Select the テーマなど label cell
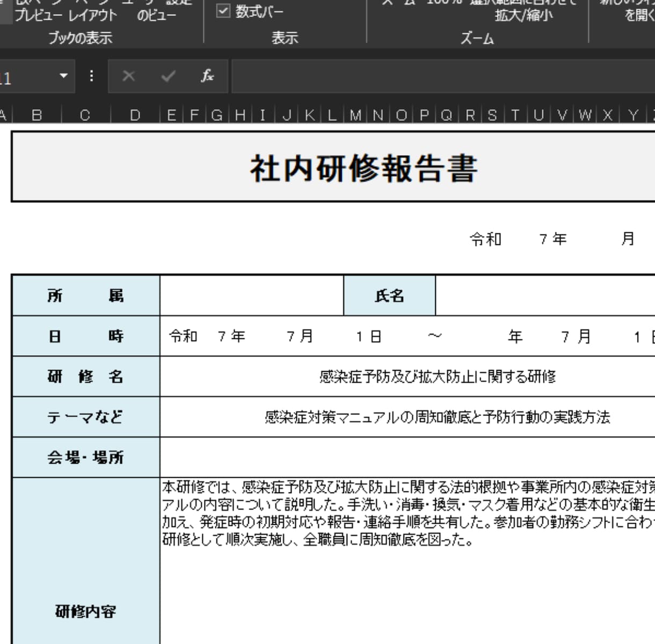Screen dimensions: 655x644 [86, 417]
